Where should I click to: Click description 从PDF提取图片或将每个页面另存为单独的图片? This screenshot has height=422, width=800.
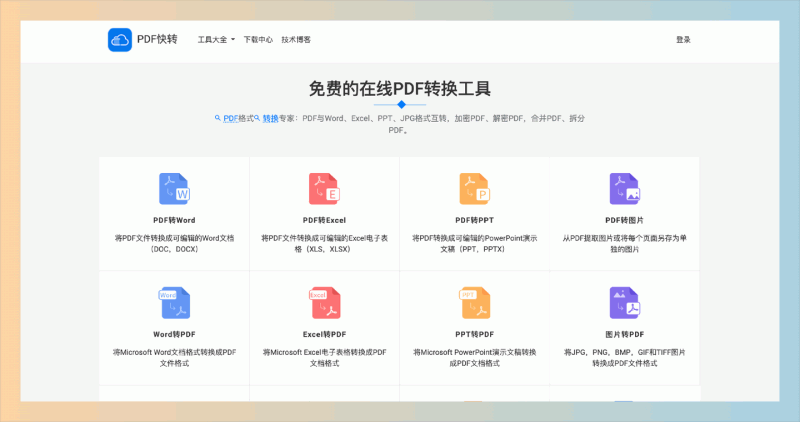[x=624, y=244]
